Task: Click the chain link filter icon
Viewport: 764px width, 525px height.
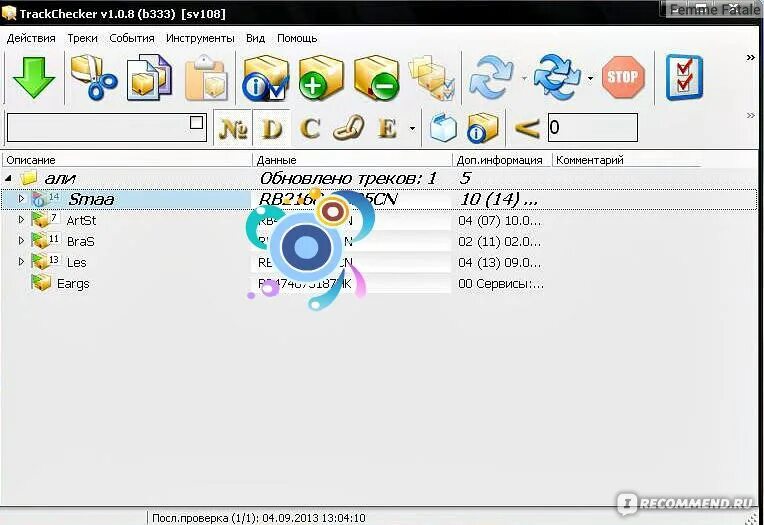Action: [x=348, y=128]
